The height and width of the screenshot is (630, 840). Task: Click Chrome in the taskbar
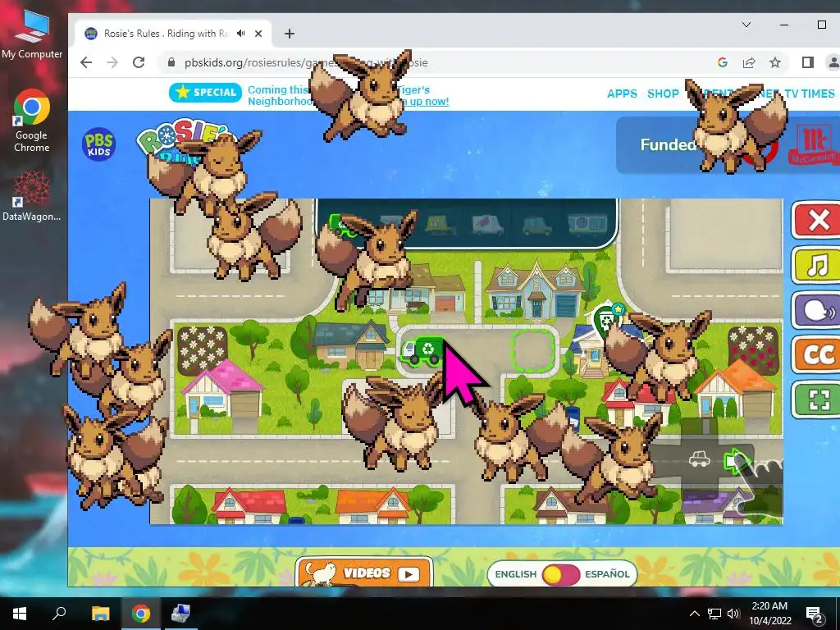141,614
